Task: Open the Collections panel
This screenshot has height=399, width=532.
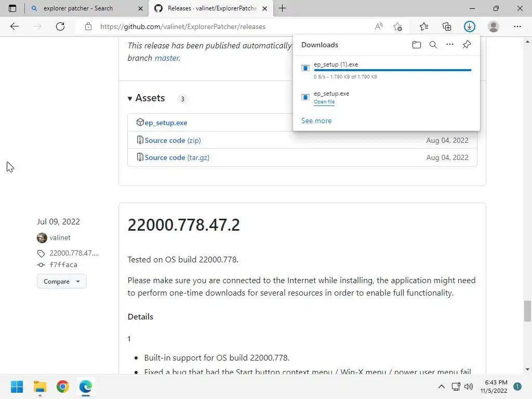Action: click(x=447, y=26)
